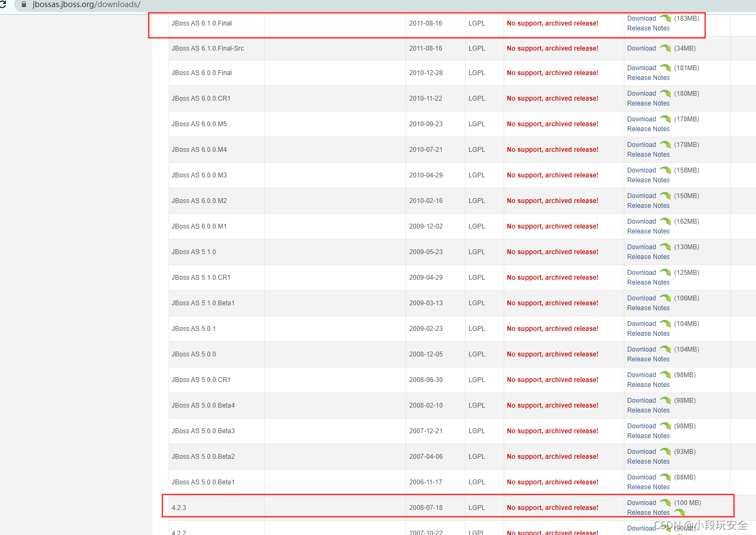Click green download arrow for JBoss AS 5.1.0
756x535 pixels.
pyautogui.click(x=665, y=247)
